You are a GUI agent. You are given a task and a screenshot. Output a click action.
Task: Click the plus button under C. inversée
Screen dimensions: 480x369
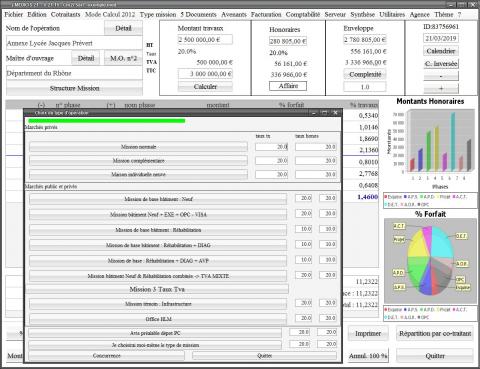[441, 89]
